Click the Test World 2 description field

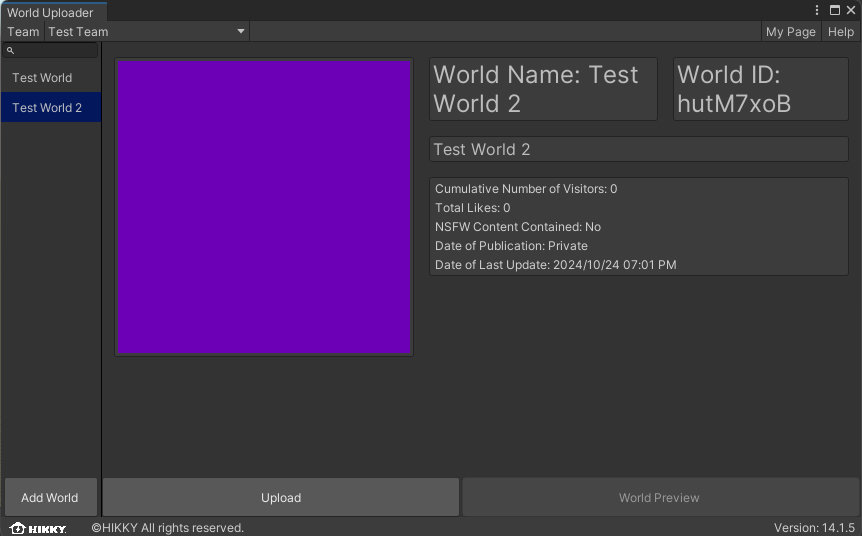[638, 149]
